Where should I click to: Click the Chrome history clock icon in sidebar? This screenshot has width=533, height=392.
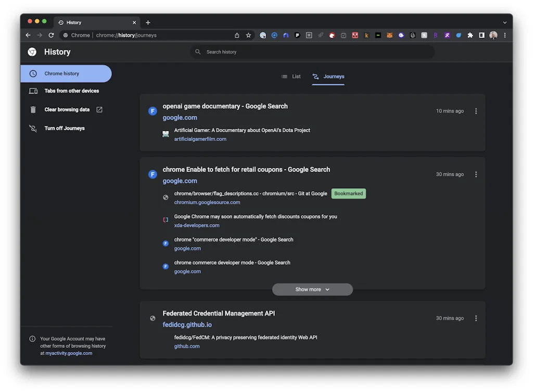[34, 73]
